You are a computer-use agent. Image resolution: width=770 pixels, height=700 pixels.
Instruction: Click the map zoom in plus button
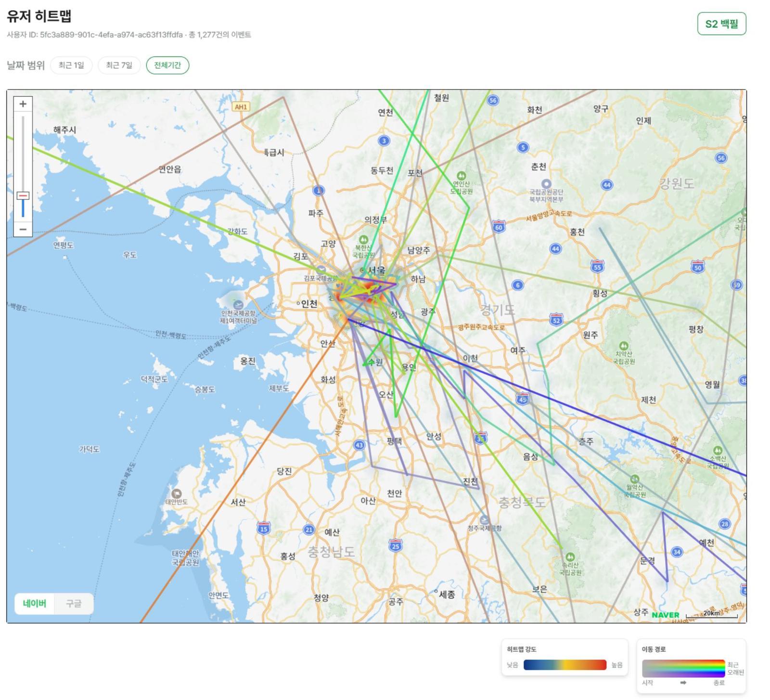tap(23, 104)
